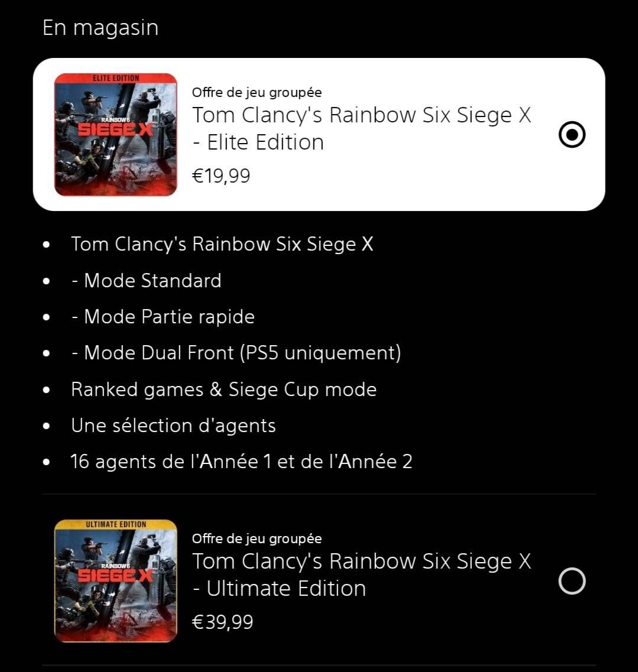Viewport: 638px width, 672px height.
Task: Click Siege X logo on Ultimate cover
Action: [115, 574]
